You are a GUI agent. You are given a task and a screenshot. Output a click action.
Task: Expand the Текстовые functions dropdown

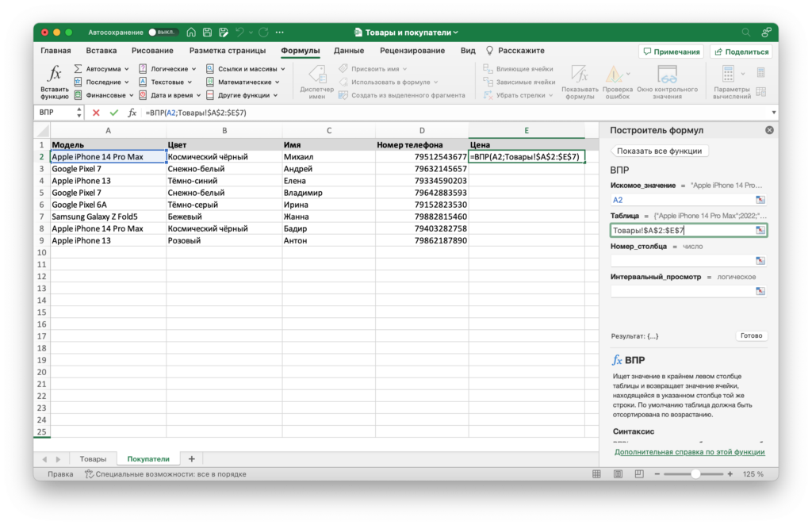click(x=190, y=82)
